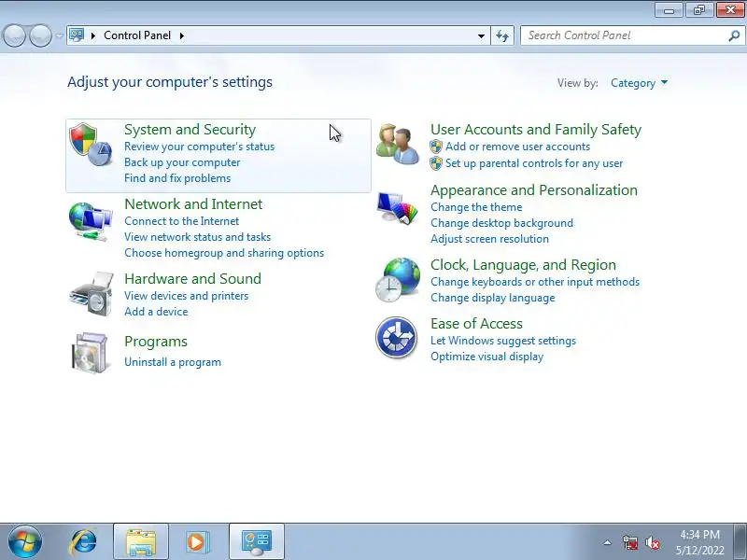Click the shield icon beside Add or remove user accounts
This screenshot has height=560, width=747.
[x=436, y=147]
